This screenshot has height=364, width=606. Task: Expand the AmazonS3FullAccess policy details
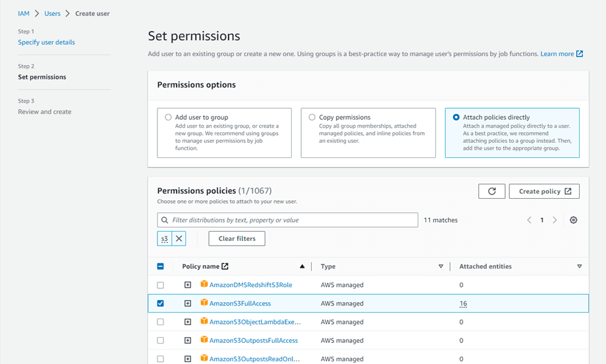coord(188,303)
